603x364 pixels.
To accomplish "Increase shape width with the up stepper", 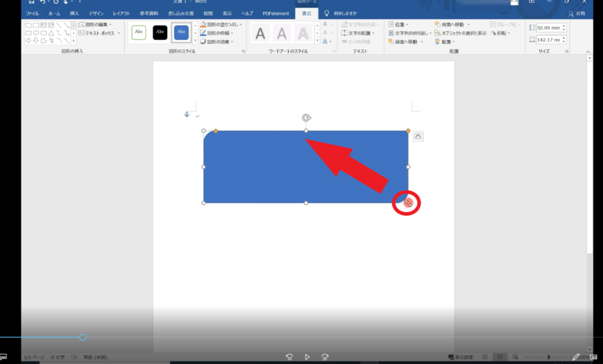I will click(x=564, y=38).
